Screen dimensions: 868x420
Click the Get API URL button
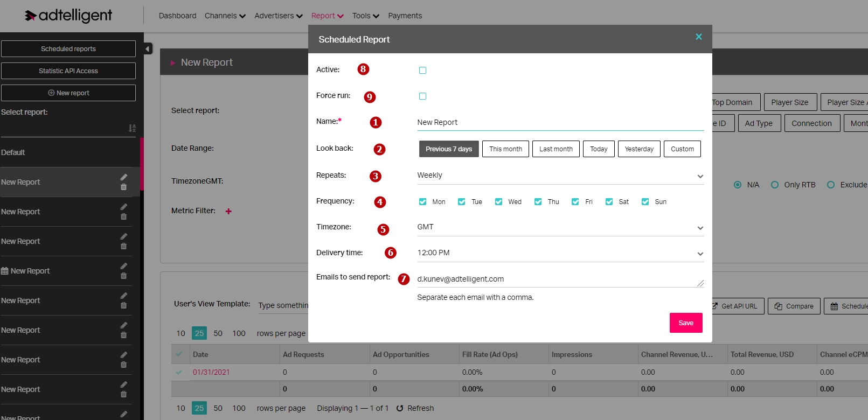pos(738,306)
